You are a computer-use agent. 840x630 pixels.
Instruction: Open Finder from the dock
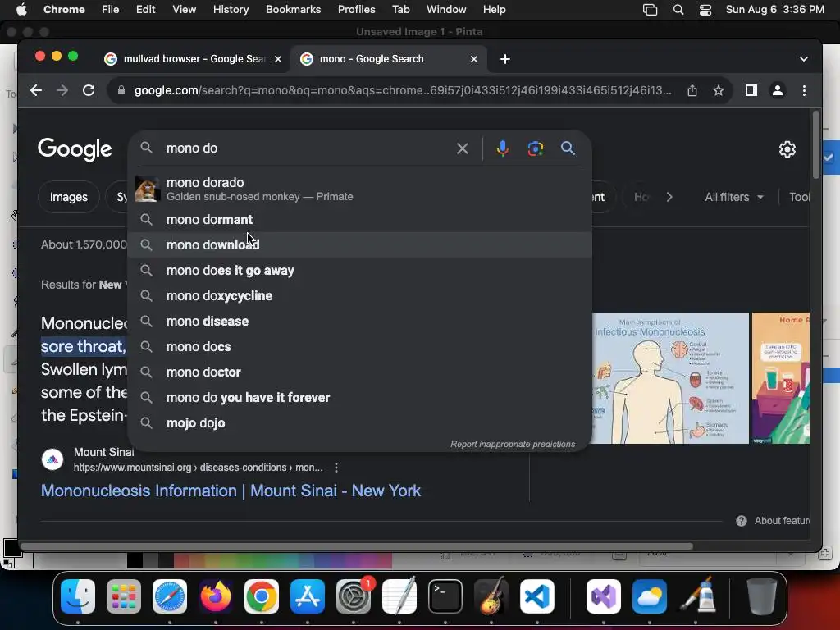[78, 596]
